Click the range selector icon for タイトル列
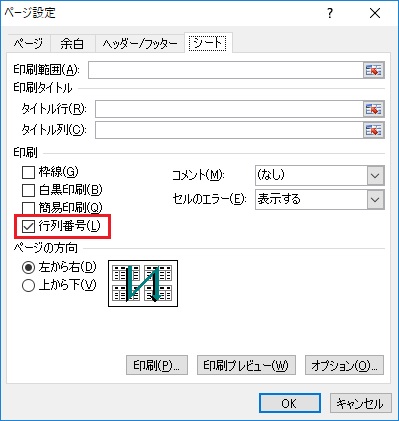 coord(374,130)
